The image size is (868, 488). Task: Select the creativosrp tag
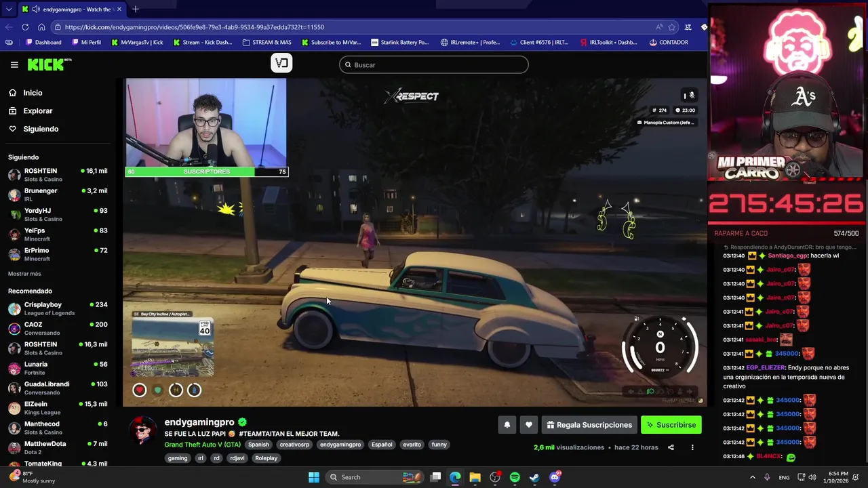pyautogui.click(x=294, y=445)
